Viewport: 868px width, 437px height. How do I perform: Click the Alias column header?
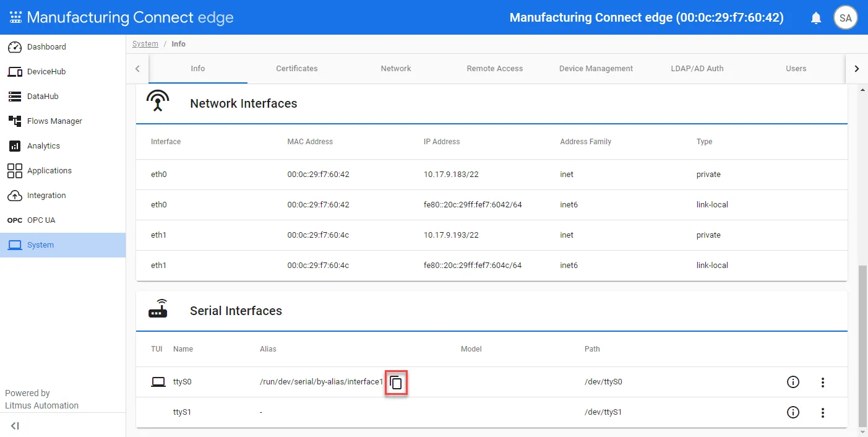pos(268,349)
